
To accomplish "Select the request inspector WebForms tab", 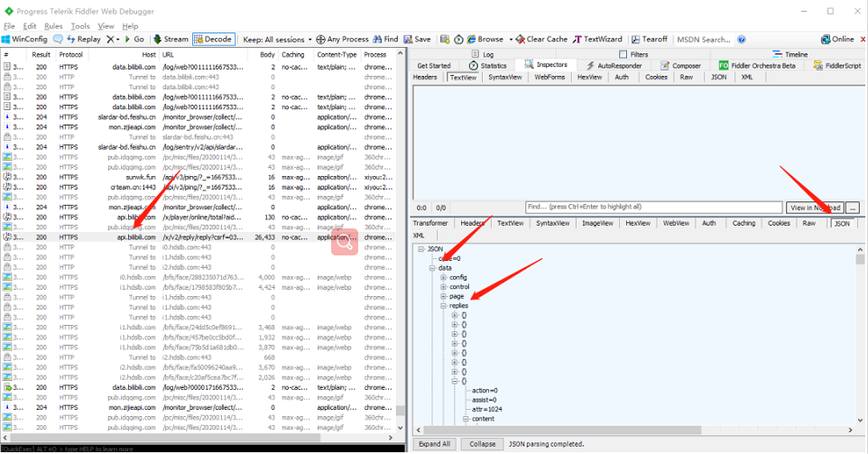I will [549, 77].
